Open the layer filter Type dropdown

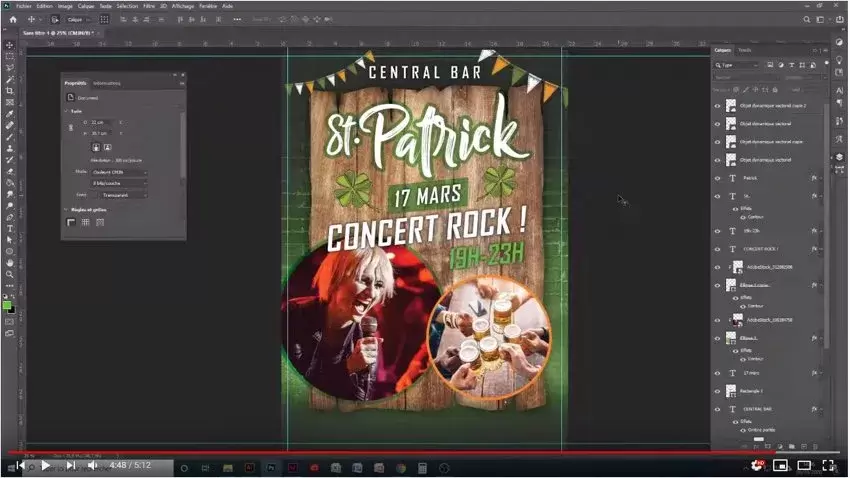(736, 65)
